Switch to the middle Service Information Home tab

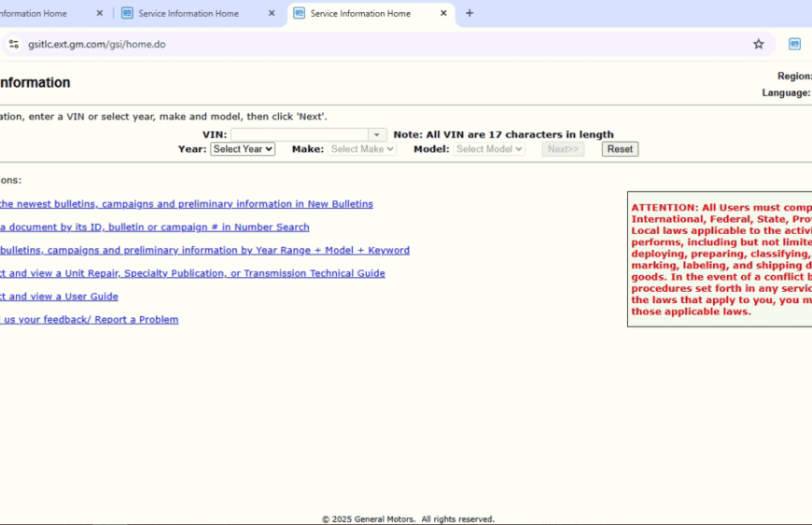189,14
